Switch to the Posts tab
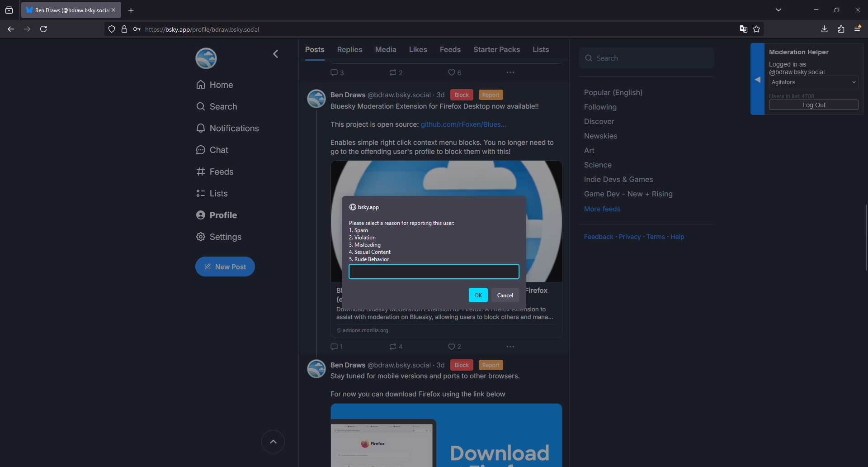 pos(315,50)
